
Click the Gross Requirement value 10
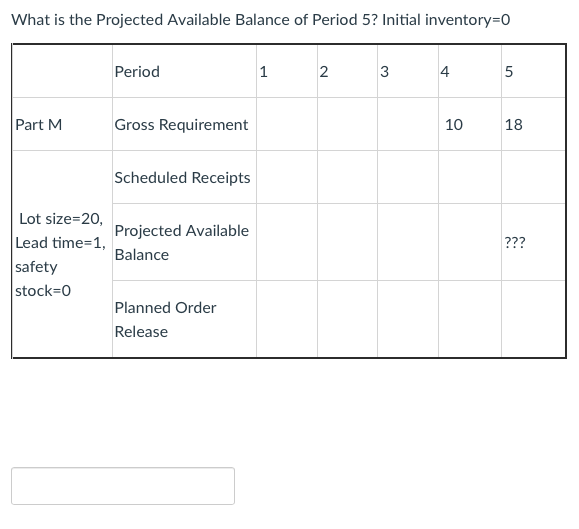454,125
